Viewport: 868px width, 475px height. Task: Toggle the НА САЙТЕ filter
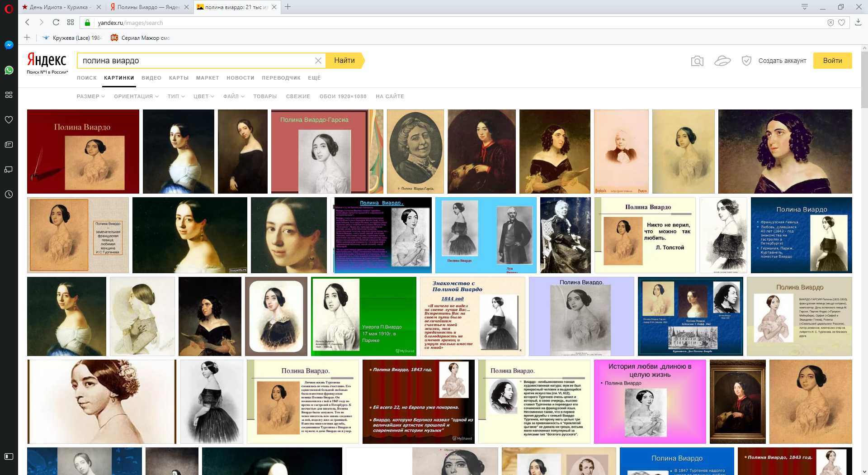tap(390, 96)
